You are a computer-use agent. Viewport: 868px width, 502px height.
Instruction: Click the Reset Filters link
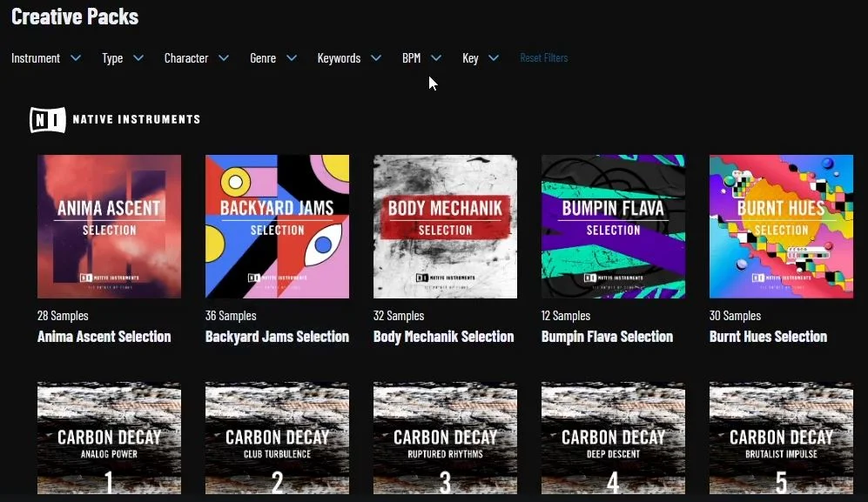tap(543, 57)
